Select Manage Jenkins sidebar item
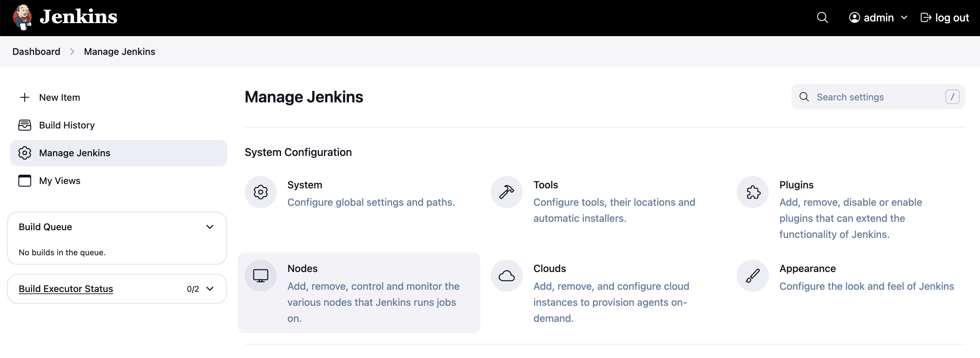Viewport: 980px width, 358px height. pyautogui.click(x=118, y=153)
